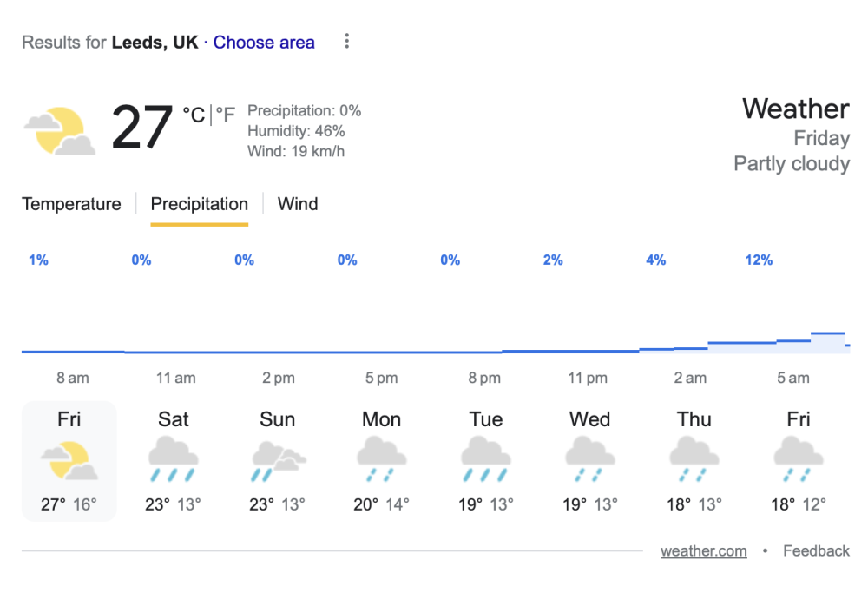
Task: Click the Feedback link
Action: click(816, 551)
